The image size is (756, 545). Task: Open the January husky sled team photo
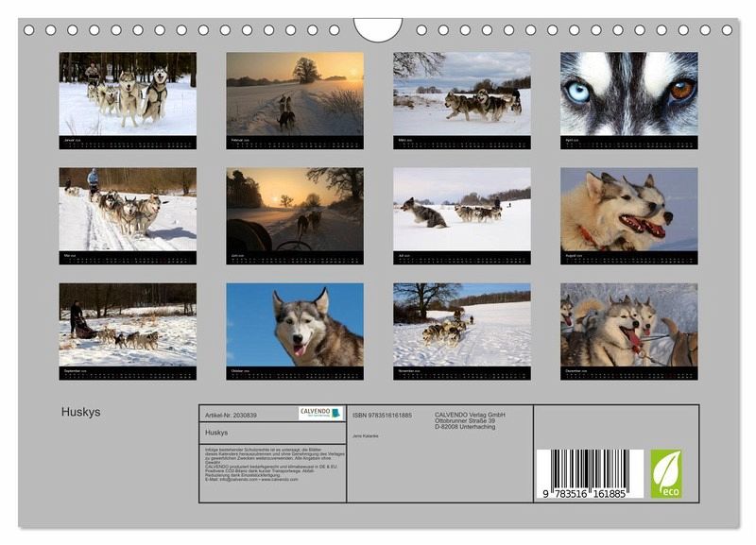128,94
